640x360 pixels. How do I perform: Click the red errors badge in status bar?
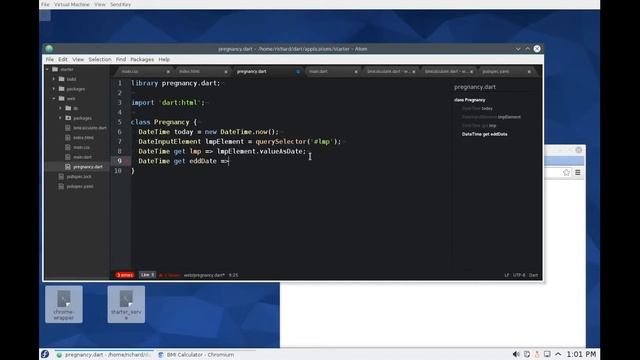tap(125, 275)
